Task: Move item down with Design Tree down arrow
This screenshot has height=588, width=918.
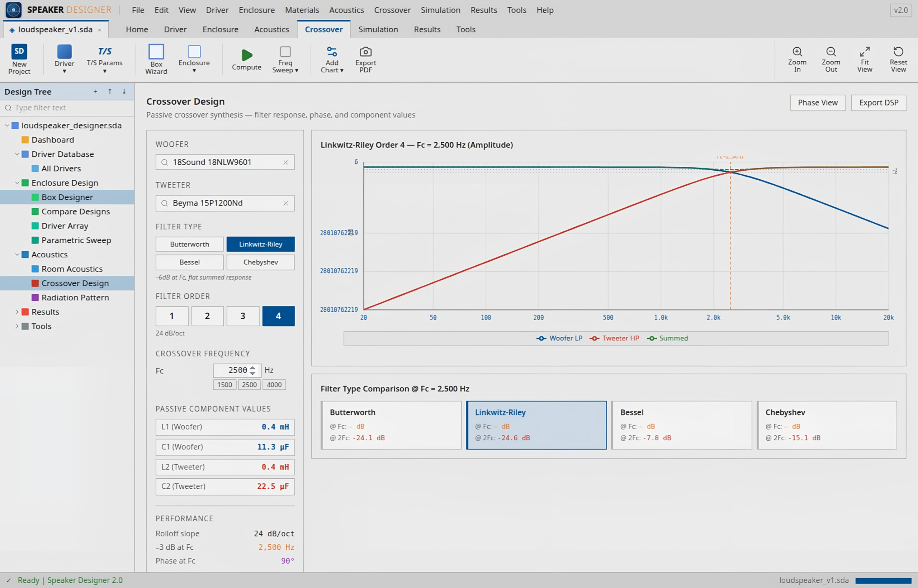Action: (x=124, y=92)
